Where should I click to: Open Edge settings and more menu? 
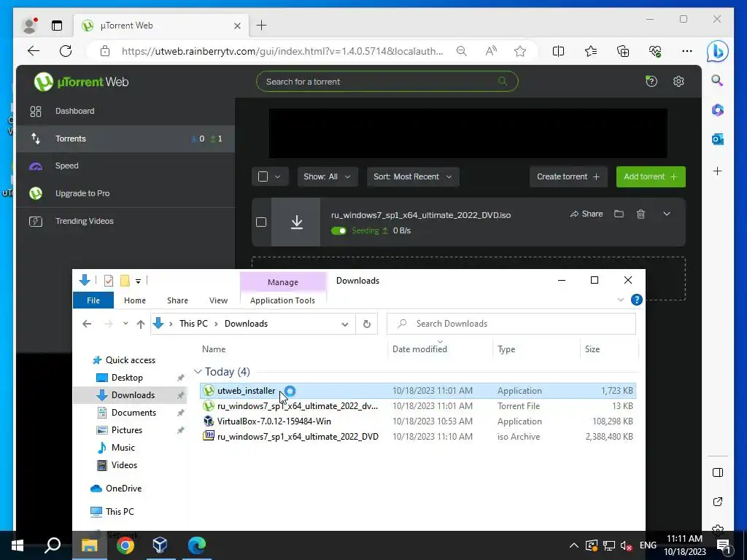(687, 51)
